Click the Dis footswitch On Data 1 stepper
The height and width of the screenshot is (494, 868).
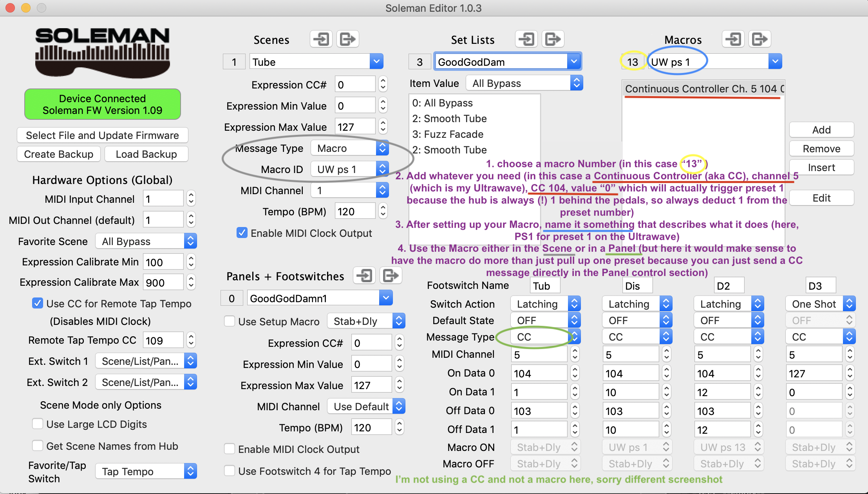[x=666, y=392]
